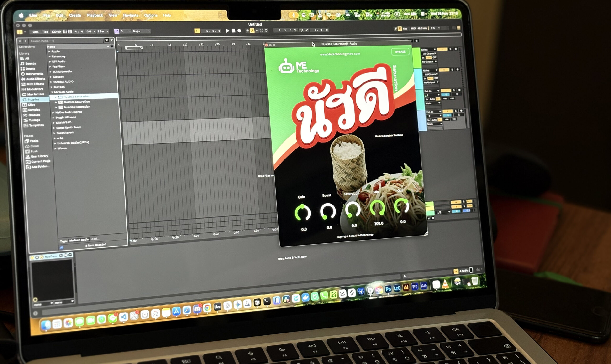Open the Help menu
611x364 pixels.
click(x=167, y=15)
